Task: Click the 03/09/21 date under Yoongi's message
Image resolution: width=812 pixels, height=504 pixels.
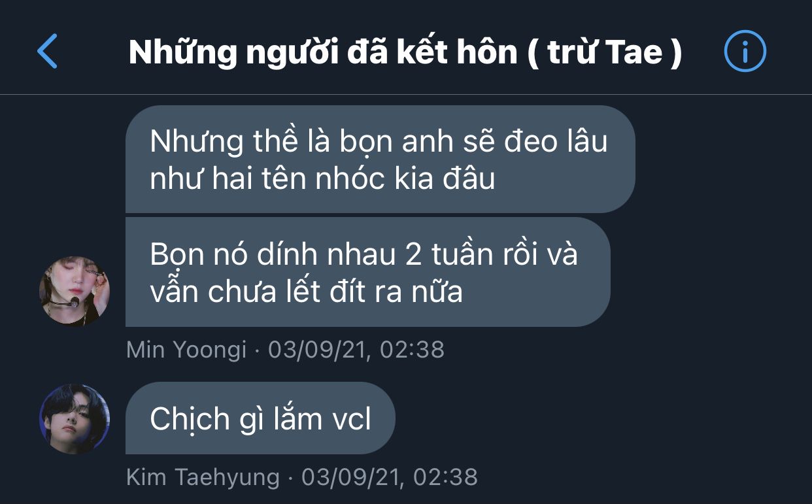Action: click(x=321, y=350)
